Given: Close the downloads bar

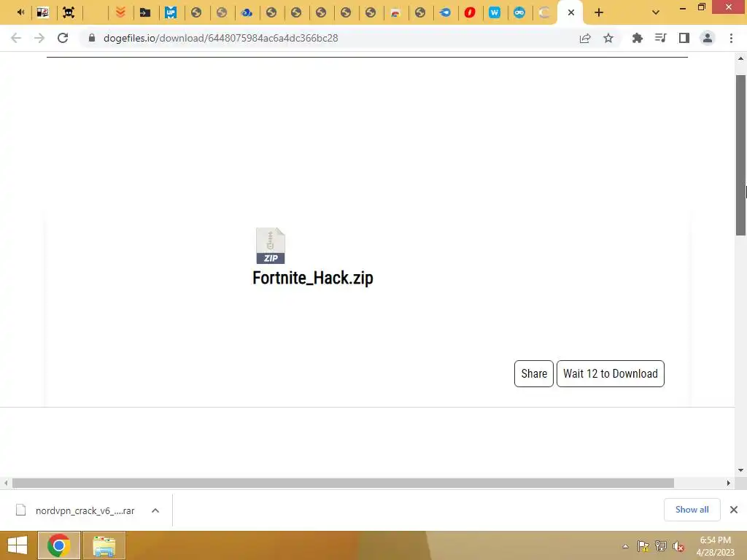Looking at the screenshot, I should [734, 510].
